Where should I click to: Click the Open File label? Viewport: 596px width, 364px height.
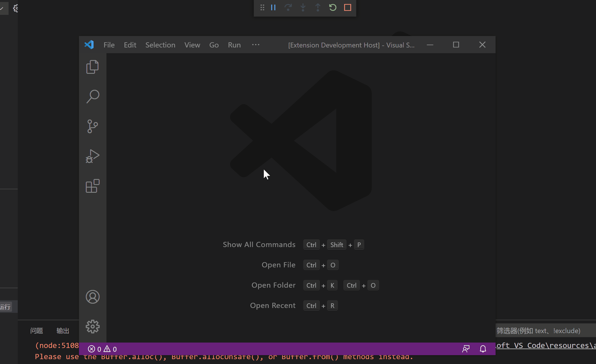279,265
